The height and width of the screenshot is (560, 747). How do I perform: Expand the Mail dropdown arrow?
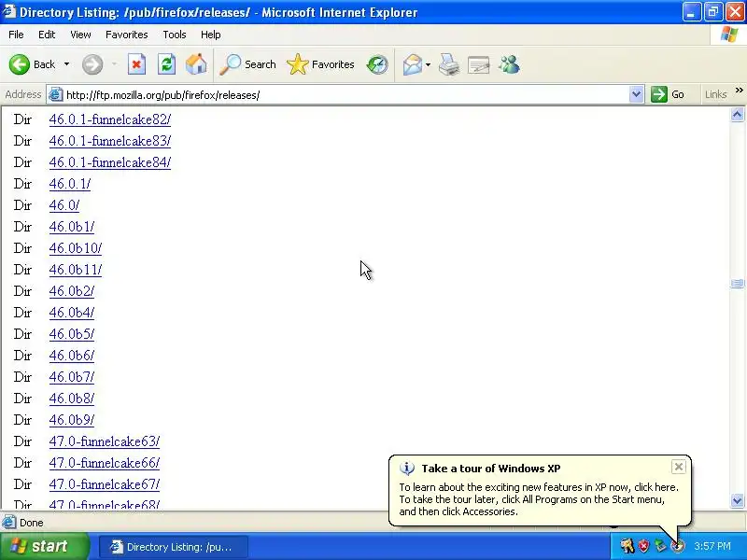[428, 64]
